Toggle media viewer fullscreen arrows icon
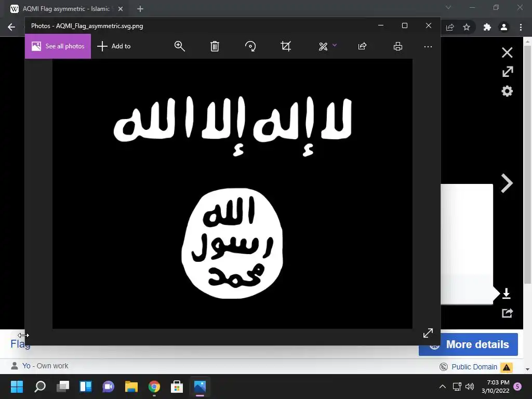Viewport: 532px width, 399px height. 508,72
